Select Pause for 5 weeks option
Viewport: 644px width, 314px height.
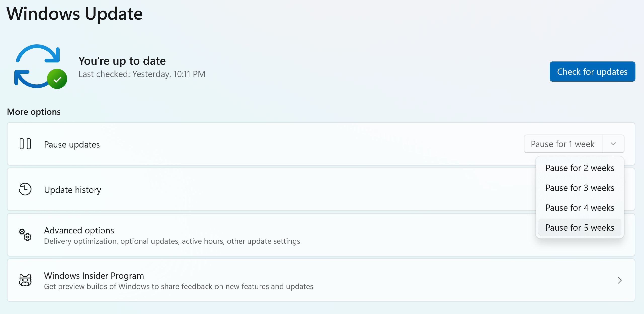pos(580,228)
